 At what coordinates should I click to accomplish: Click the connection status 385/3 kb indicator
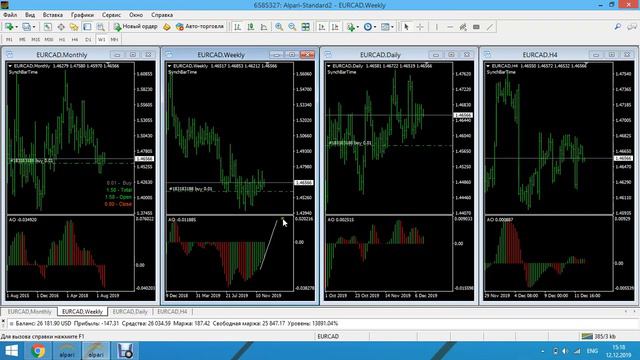coord(599,336)
